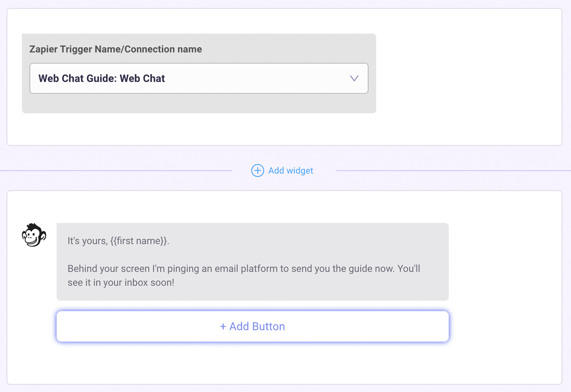571x392 pixels.
Task: Click the circled plus Add widget icon
Action: (257, 170)
